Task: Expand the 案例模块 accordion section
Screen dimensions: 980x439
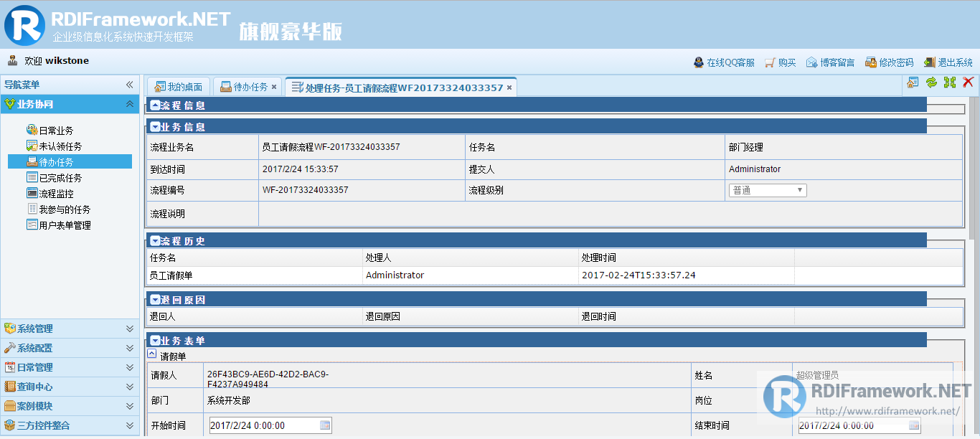Action: click(70, 406)
